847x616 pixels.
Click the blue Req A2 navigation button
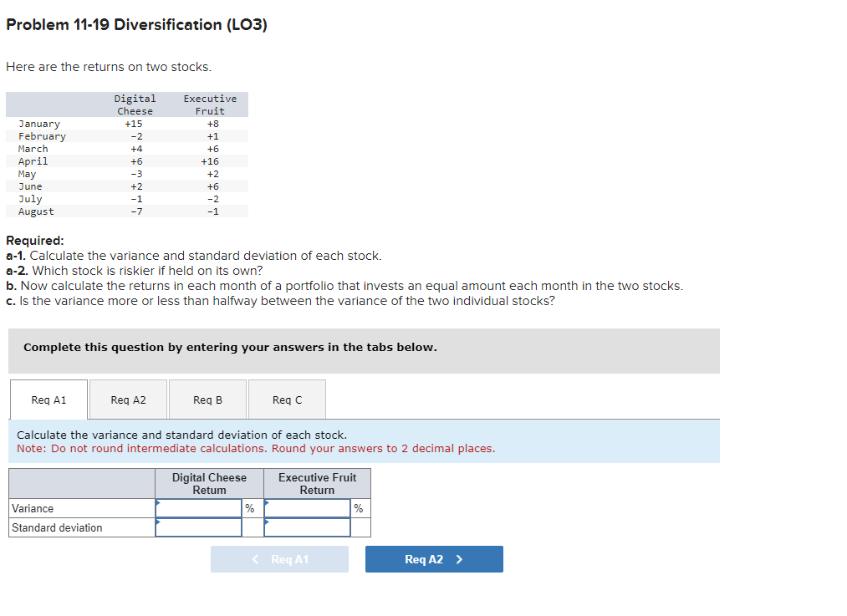click(433, 558)
